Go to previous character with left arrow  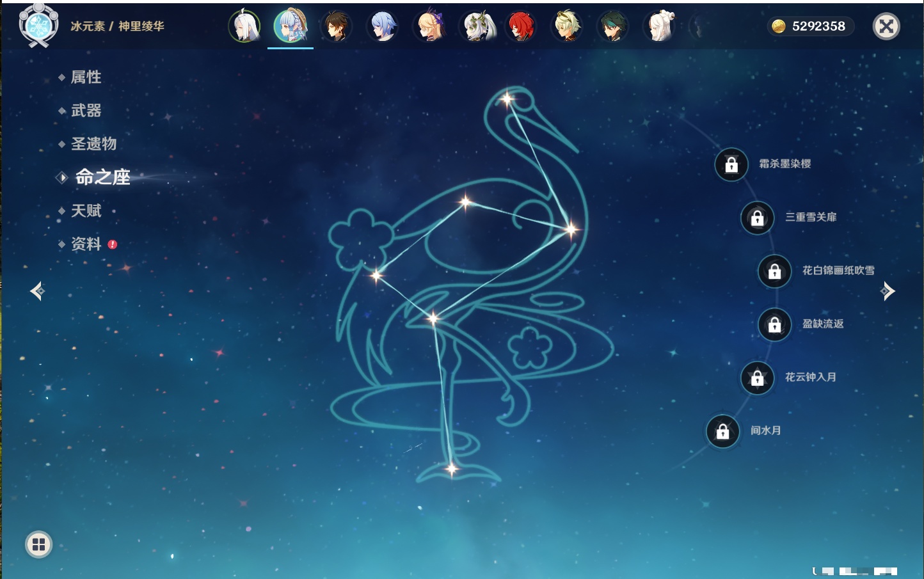(x=37, y=291)
